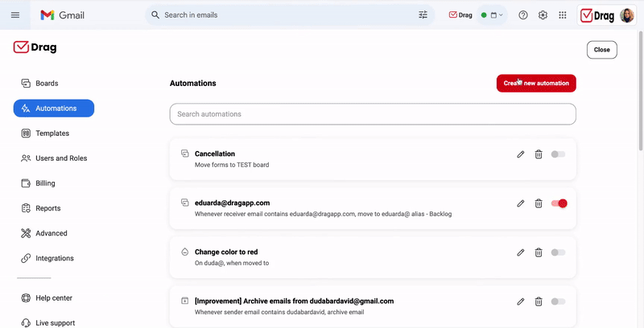This screenshot has width=644, height=328.
Task: Click the Drag logo in the sidebar
Action: click(x=35, y=47)
